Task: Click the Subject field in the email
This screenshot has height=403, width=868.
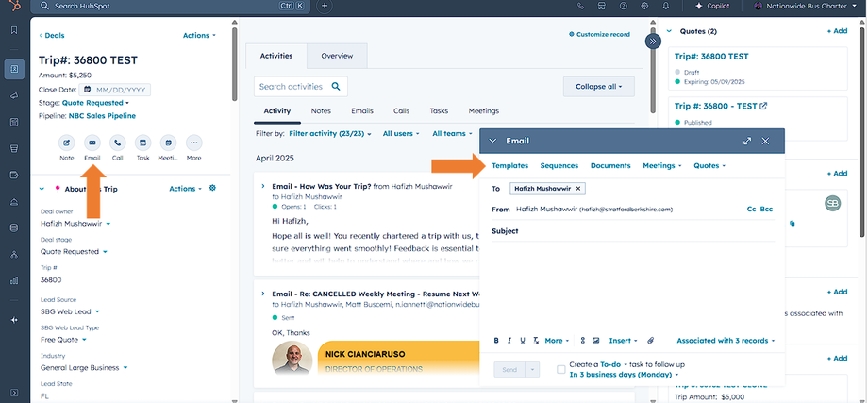Action: (633, 231)
